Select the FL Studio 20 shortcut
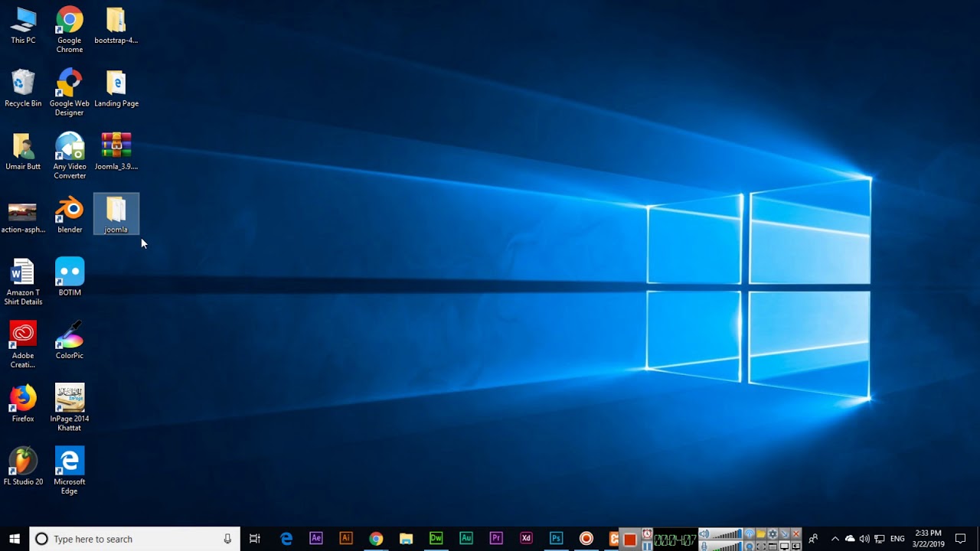 (x=23, y=466)
